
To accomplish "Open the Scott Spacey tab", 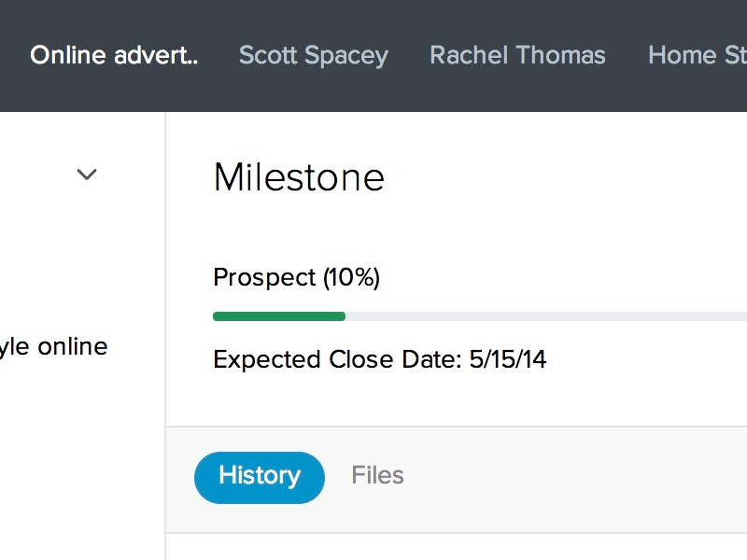I will [x=313, y=56].
